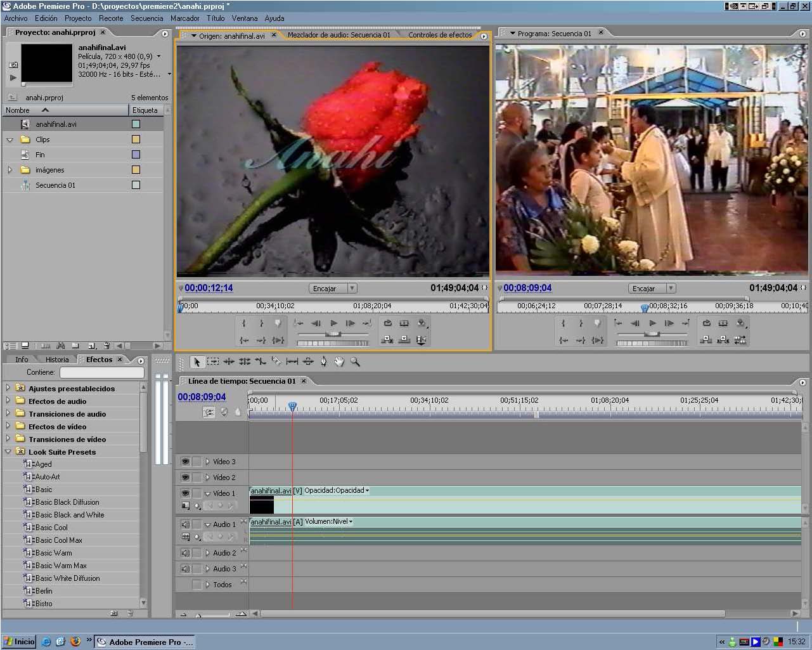
Task: Activate the Track Select tool
Action: pos(213,361)
